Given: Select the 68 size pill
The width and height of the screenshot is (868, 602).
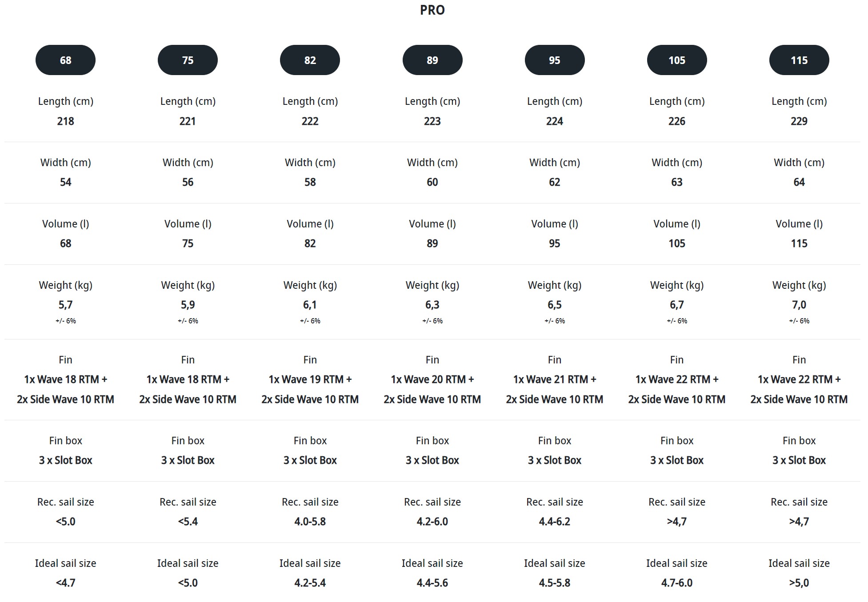Looking at the screenshot, I should [65, 60].
